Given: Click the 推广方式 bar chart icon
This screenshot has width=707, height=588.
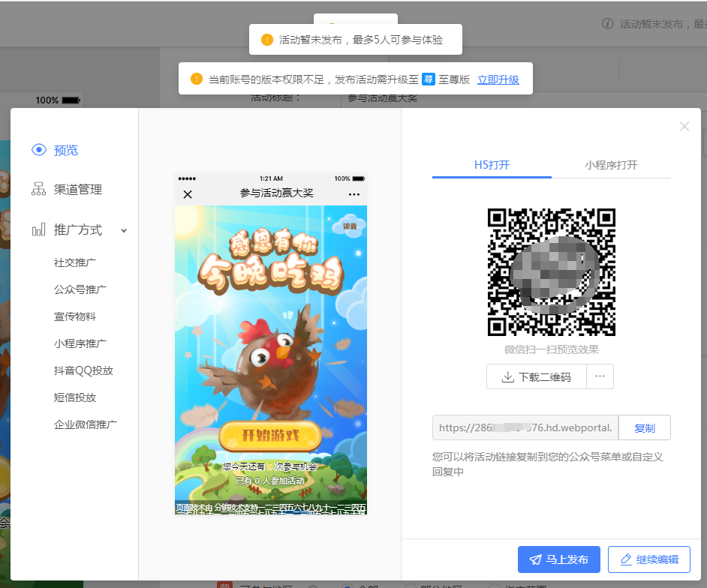Looking at the screenshot, I should coord(38,229).
